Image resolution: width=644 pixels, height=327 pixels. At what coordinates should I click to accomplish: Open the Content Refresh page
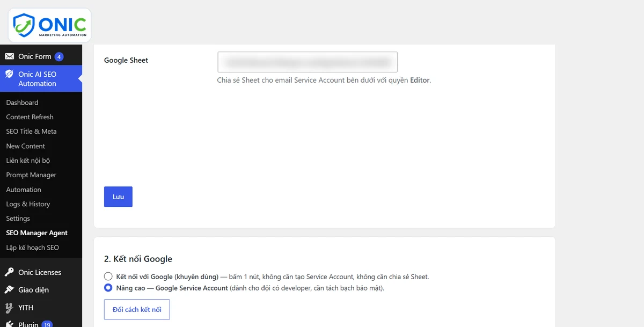[x=30, y=117]
